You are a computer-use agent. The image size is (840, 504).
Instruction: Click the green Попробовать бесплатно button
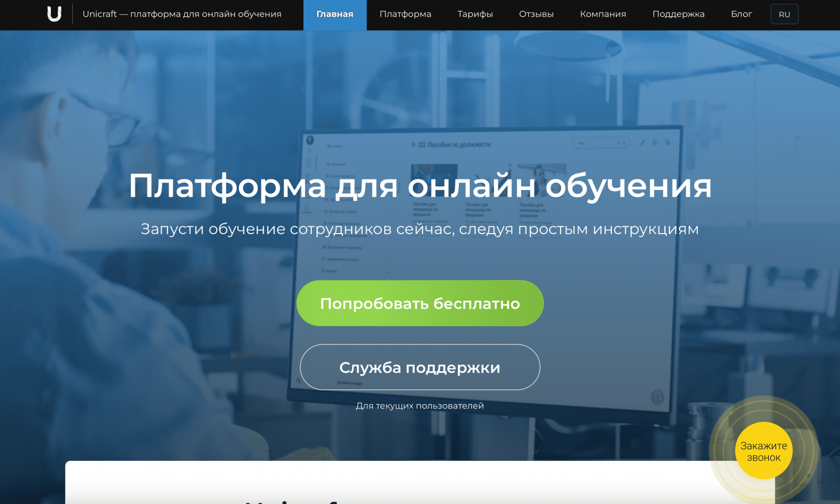[420, 303]
